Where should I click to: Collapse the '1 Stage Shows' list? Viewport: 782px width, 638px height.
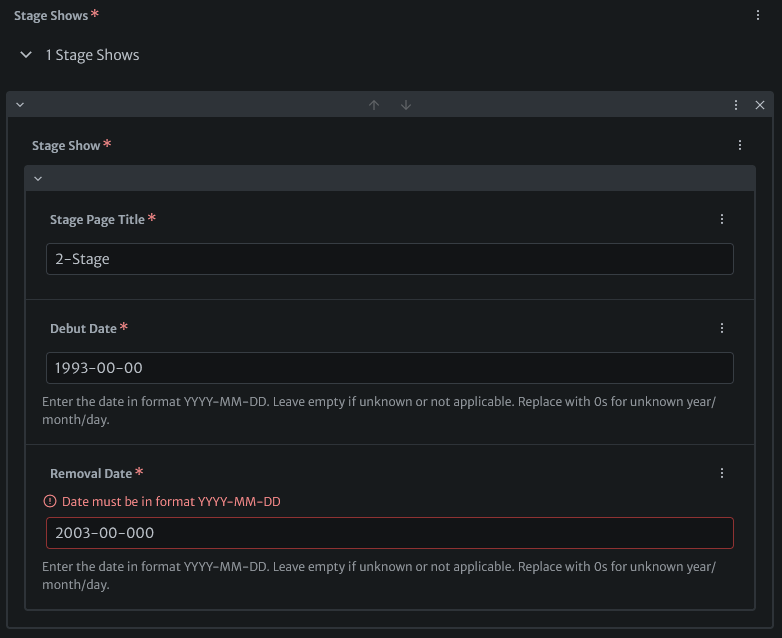click(x=26, y=55)
